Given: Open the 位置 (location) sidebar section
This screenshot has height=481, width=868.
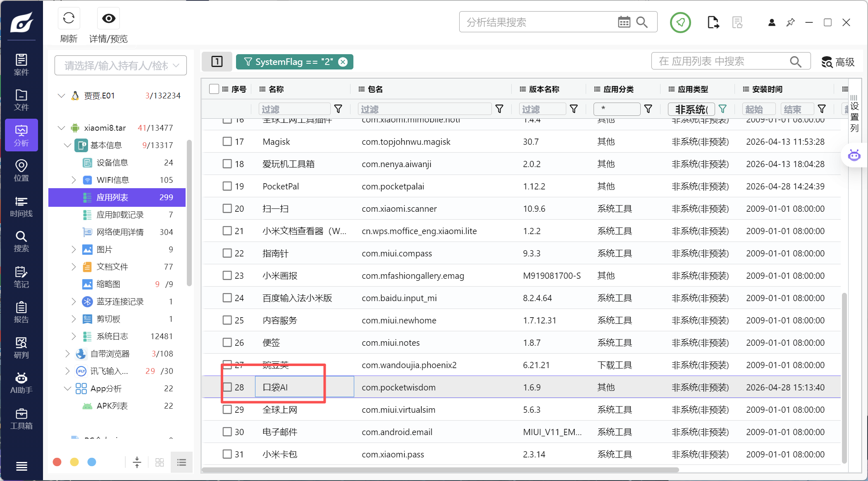Looking at the screenshot, I should coord(21,170).
